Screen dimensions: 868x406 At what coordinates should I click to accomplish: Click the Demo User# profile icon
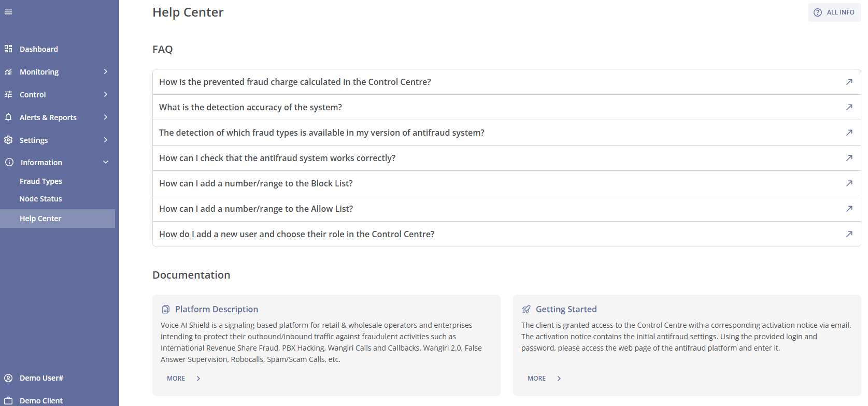[x=8, y=378]
